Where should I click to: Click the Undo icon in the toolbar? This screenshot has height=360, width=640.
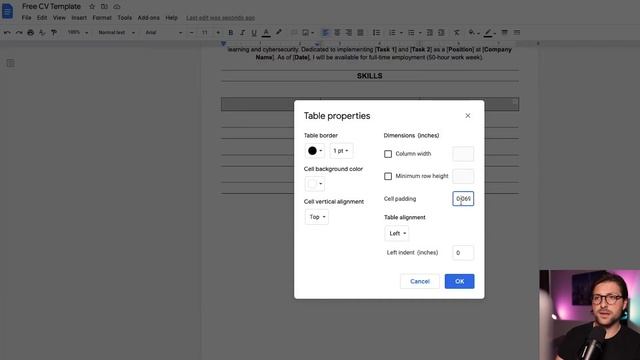[7, 33]
